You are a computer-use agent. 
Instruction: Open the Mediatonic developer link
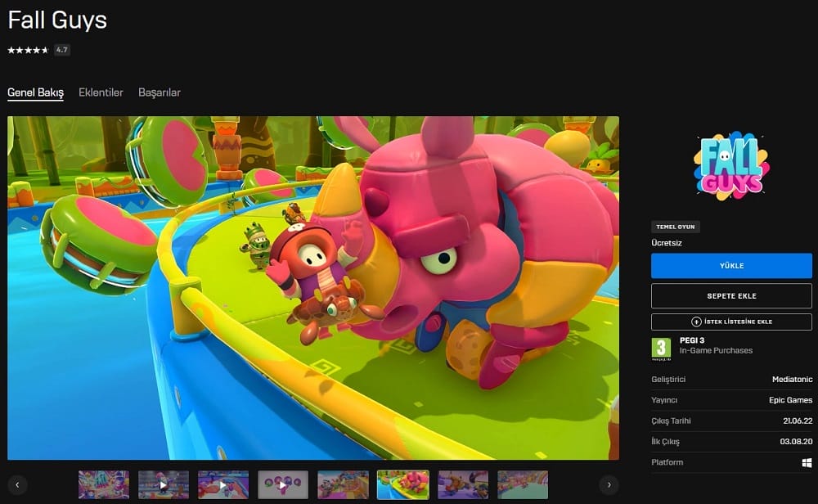(x=792, y=380)
